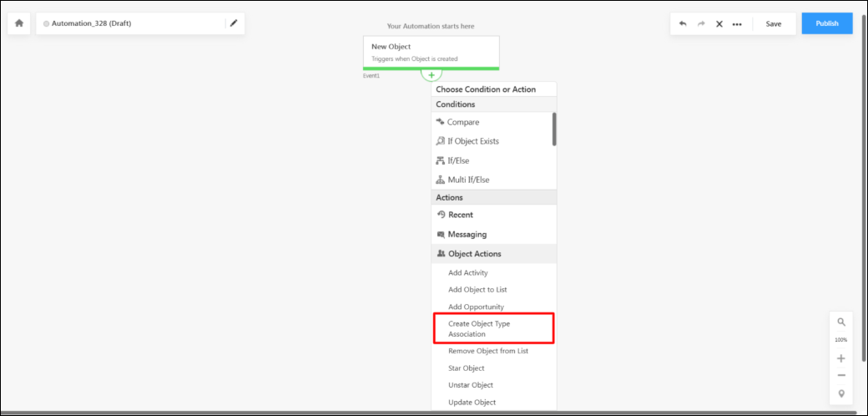Click the magnifier search icon on canvas
The image size is (868, 416).
(841, 322)
